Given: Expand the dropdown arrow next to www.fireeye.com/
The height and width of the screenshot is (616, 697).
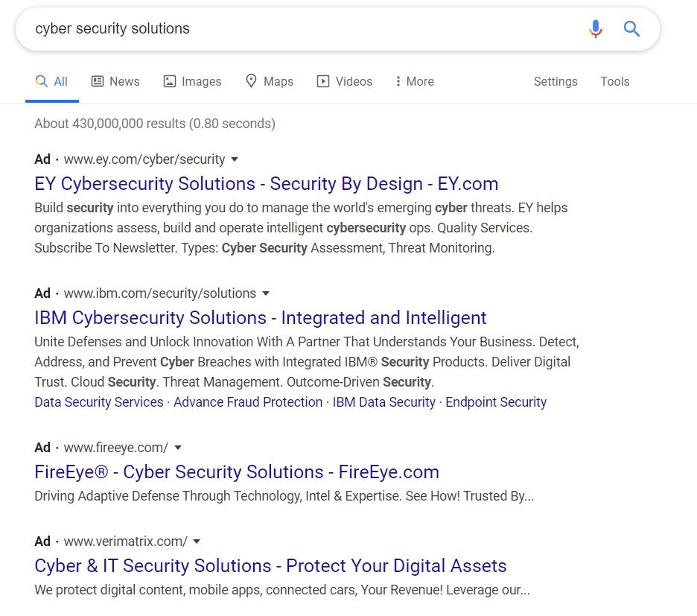Looking at the screenshot, I should [x=178, y=448].
